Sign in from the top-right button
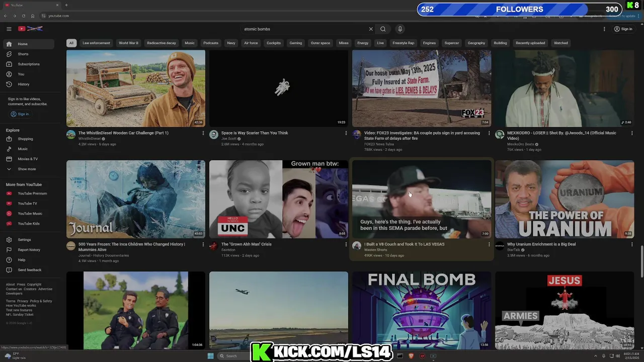The image size is (644, 362). (623, 29)
